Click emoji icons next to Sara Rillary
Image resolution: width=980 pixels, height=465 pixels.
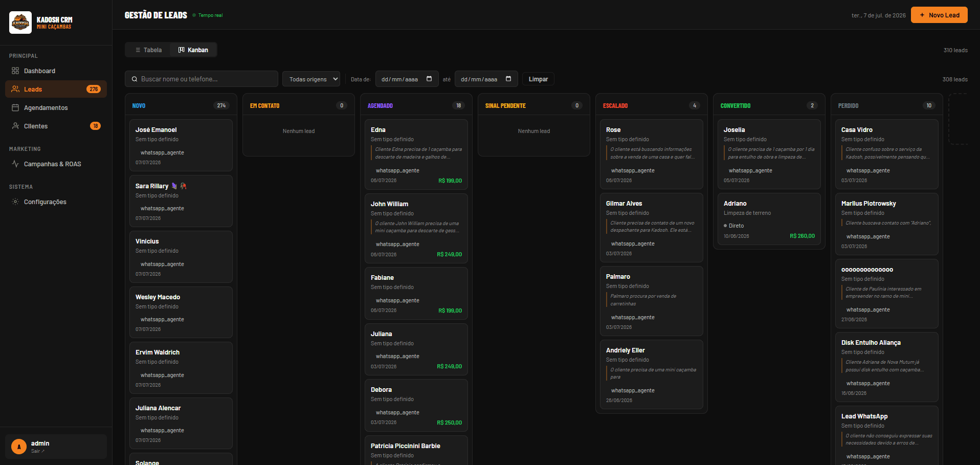click(x=179, y=186)
